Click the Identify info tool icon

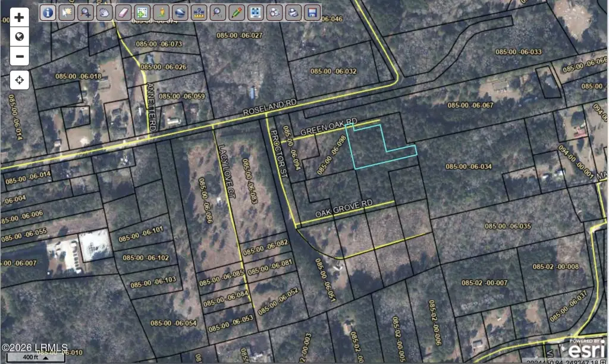click(x=48, y=12)
